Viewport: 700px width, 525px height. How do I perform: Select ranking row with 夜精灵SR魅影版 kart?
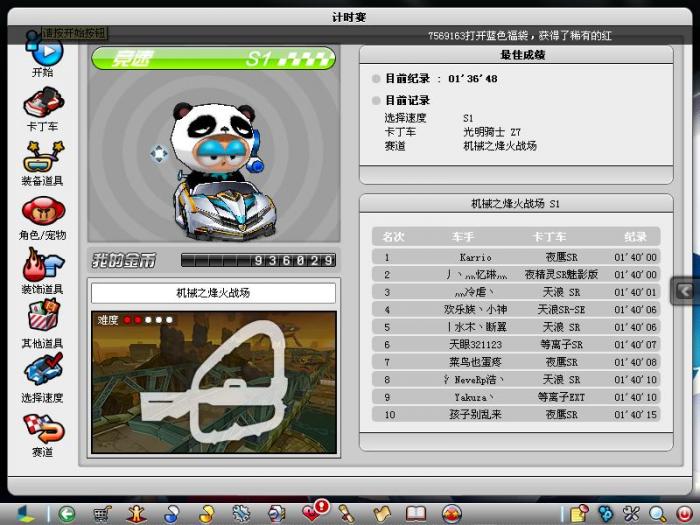tap(516, 275)
